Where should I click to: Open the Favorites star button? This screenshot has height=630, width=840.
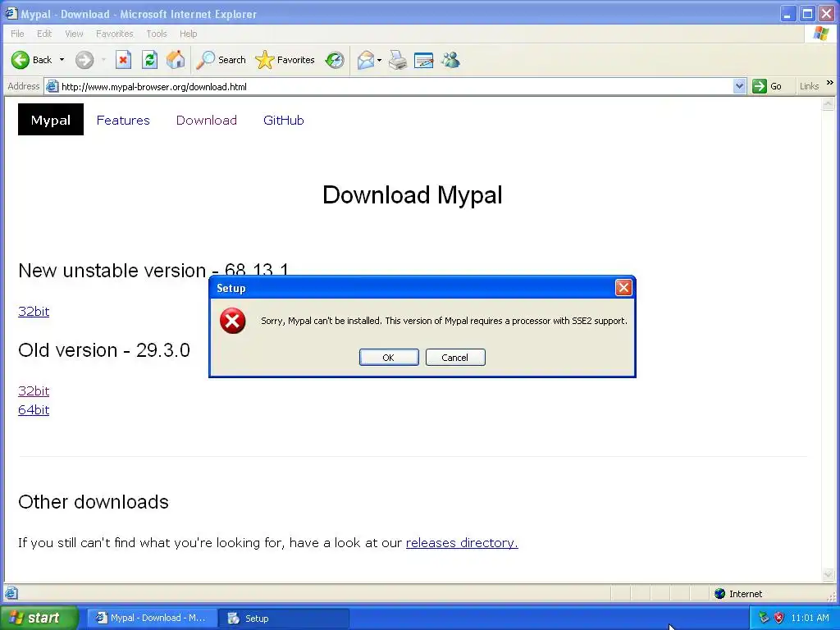point(285,60)
